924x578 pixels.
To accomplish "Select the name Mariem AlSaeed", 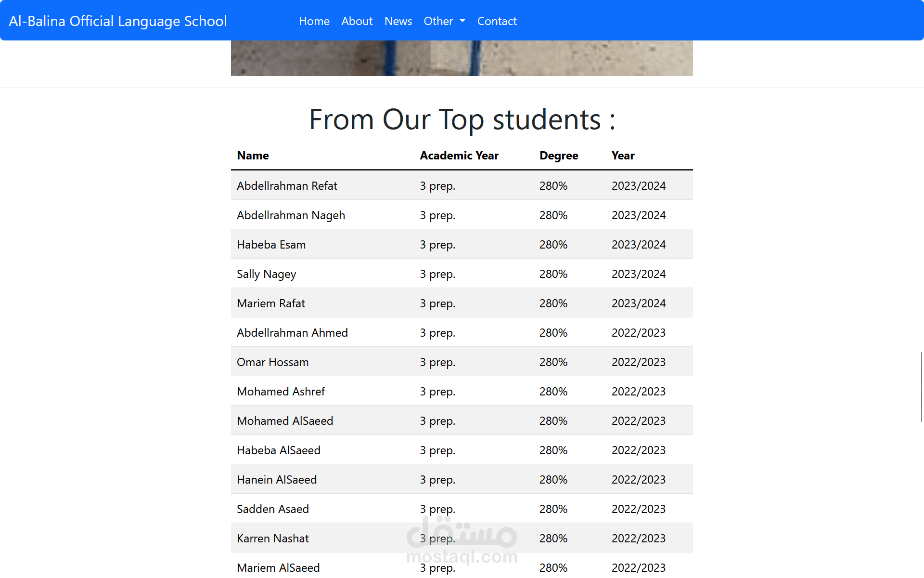I will 278,568.
